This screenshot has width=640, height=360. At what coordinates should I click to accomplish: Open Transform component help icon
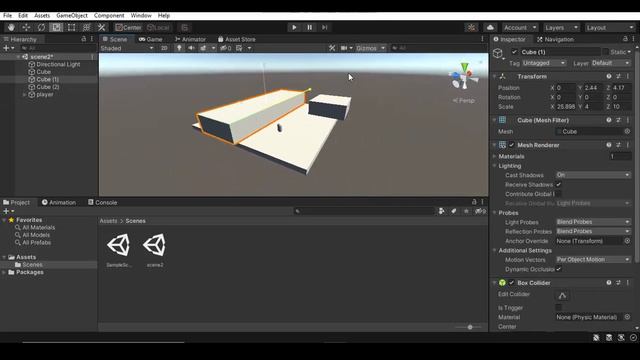(609, 76)
